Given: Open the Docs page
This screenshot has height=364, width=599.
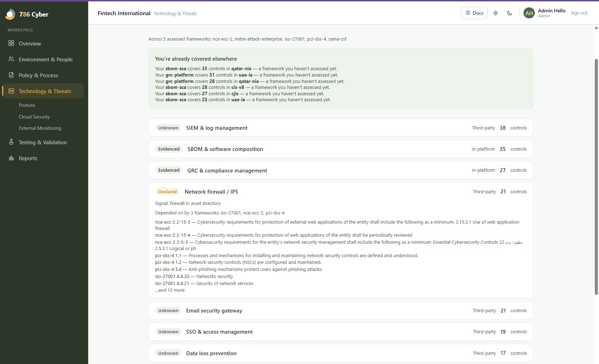Looking at the screenshot, I should pos(474,13).
